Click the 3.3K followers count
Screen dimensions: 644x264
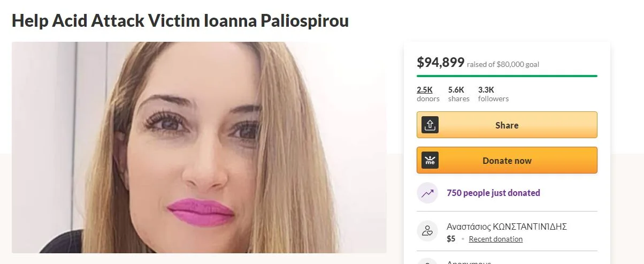(486, 89)
